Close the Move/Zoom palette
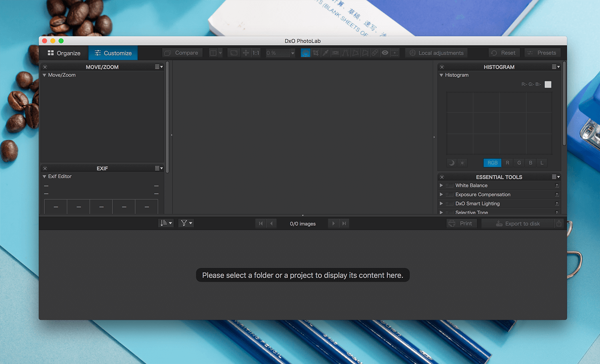 (x=45, y=67)
